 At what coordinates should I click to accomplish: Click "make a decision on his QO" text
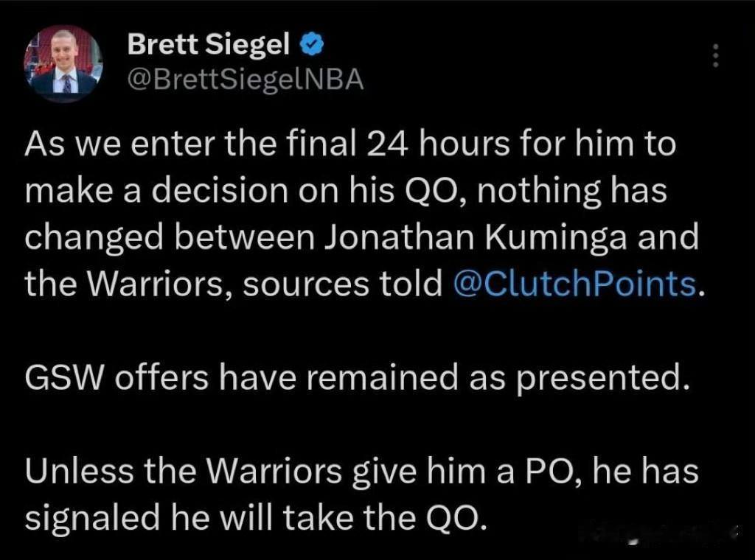coord(244,191)
